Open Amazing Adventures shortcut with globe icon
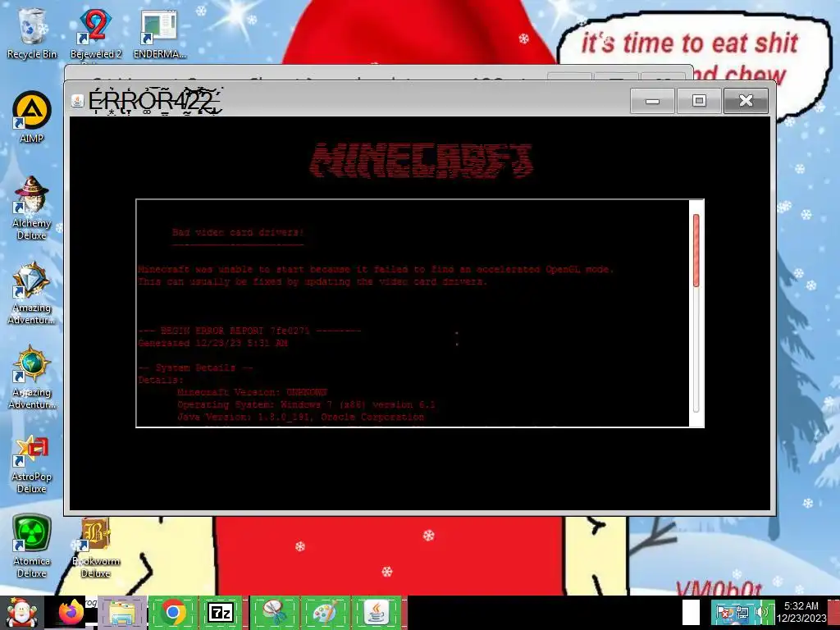 31,377
